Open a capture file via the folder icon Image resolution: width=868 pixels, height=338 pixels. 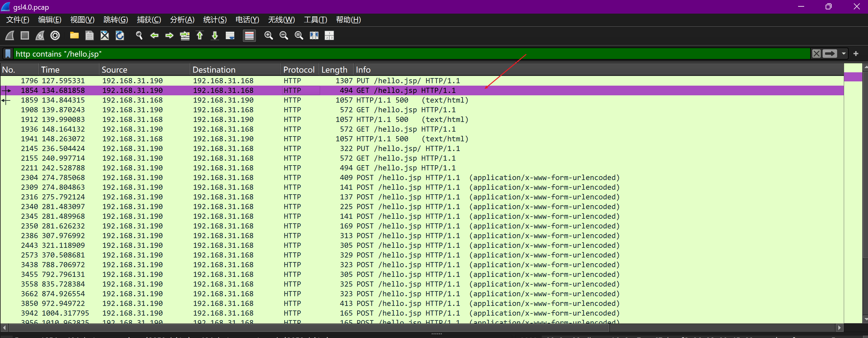(x=74, y=35)
